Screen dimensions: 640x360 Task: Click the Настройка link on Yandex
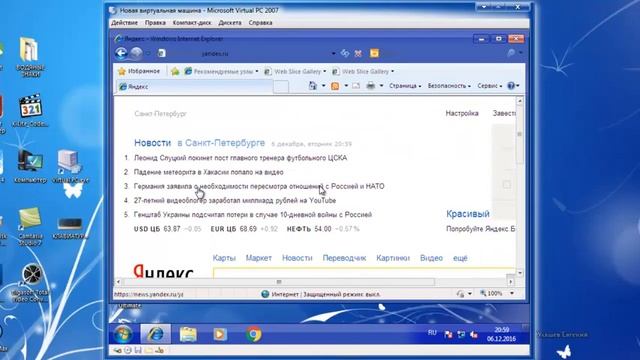coord(462,113)
